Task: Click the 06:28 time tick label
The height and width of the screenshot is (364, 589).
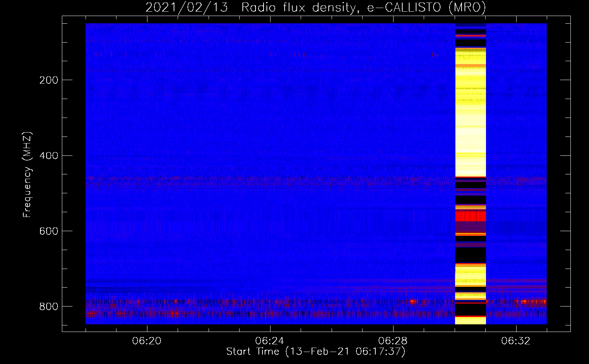Action: click(x=393, y=341)
